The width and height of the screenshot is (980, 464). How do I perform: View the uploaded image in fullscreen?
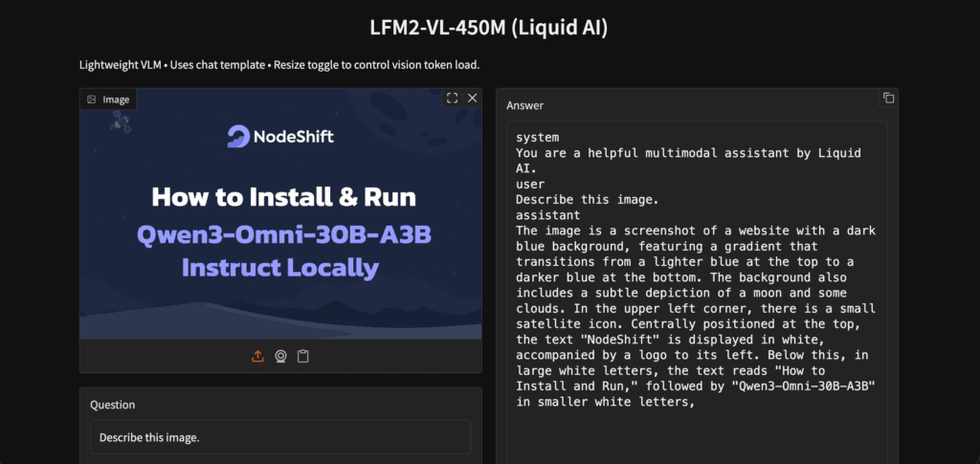pos(452,98)
